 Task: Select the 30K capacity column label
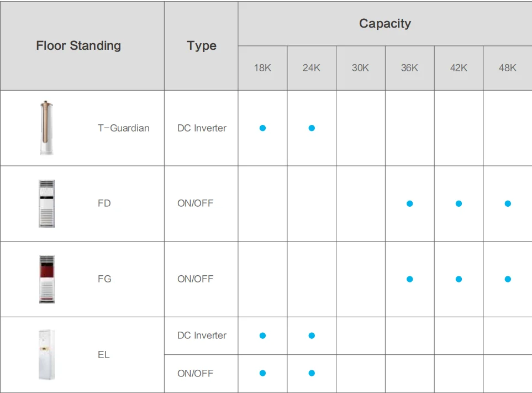(360, 68)
